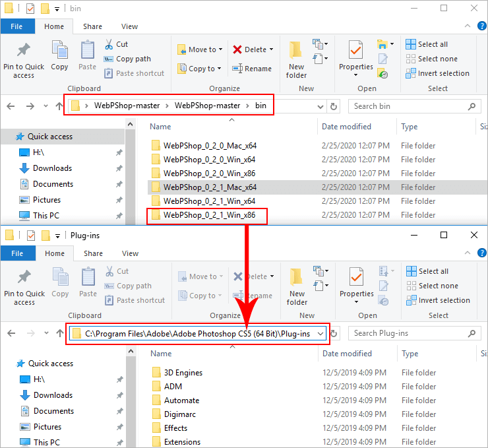The height and width of the screenshot is (448, 488).
Task: Click Plug-ins path address field
Action: pyautogui.click(x=197, y=334)
